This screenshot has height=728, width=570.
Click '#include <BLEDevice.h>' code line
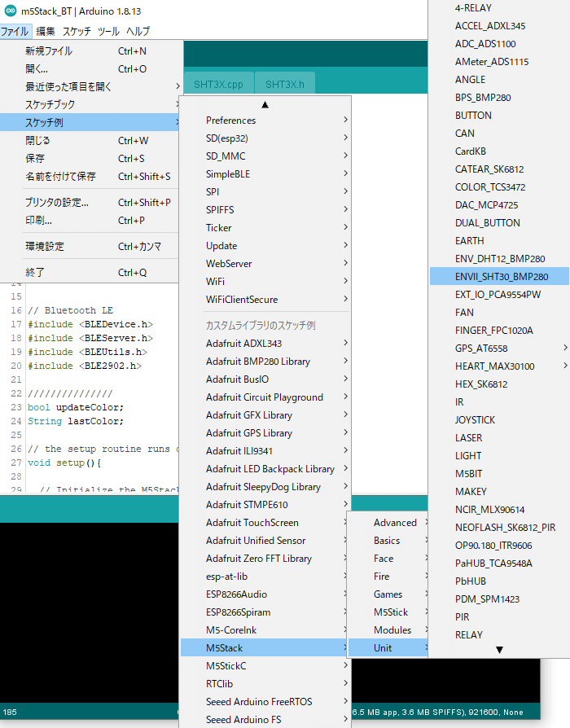tap(90, 324)
